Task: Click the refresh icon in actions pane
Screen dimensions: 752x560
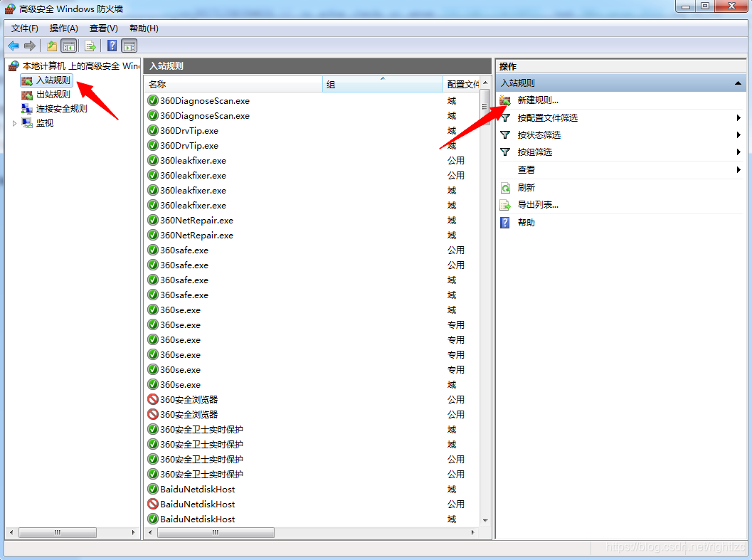Action: pyautogui.click(x=505, y=188)
